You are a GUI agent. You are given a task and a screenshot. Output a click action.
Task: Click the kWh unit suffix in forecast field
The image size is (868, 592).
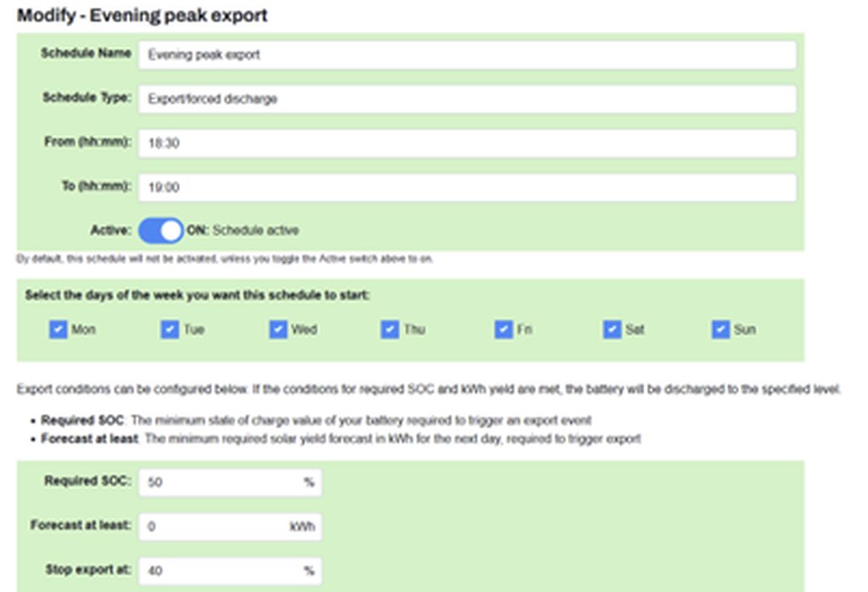[301, 527]
